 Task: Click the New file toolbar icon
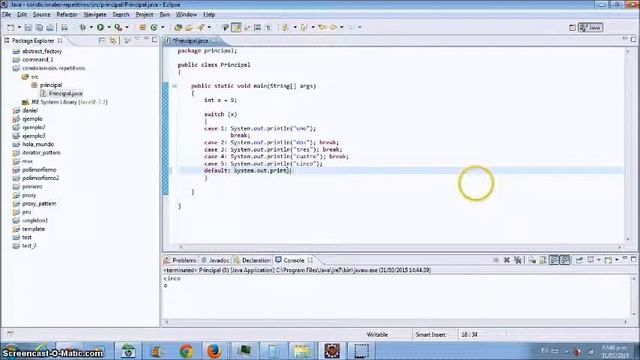tap(11, 27)
